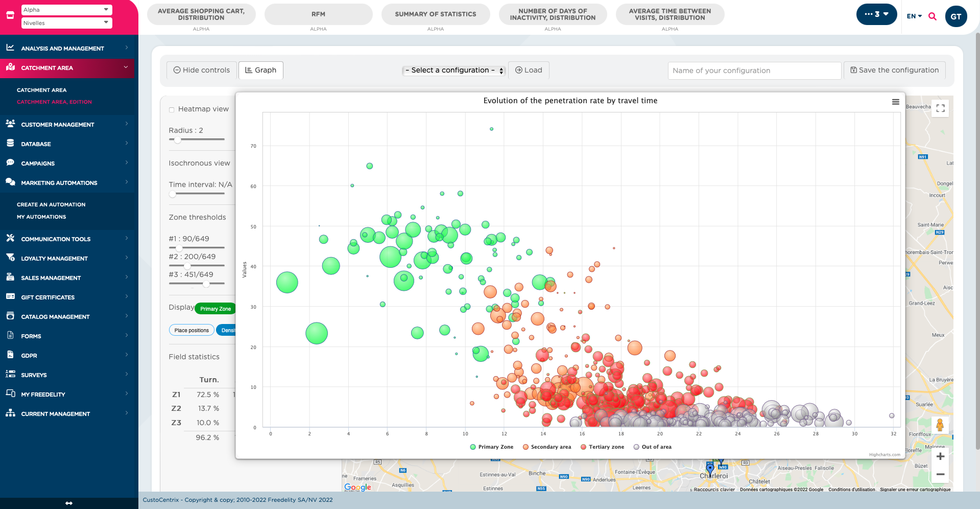The image size is (980, 509).
Task: Zoom out the map with minus button
Action: (940, 474)
